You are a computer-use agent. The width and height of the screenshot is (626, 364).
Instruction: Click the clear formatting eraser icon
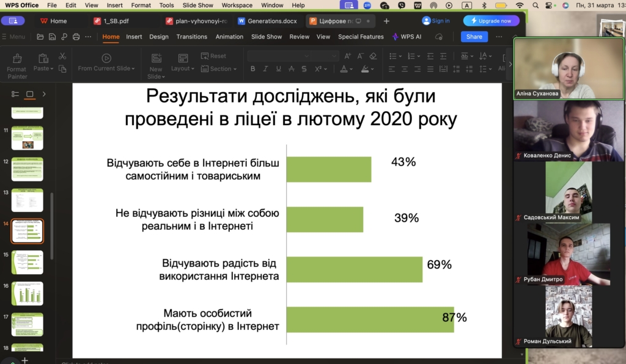click(x=373, y=56)
